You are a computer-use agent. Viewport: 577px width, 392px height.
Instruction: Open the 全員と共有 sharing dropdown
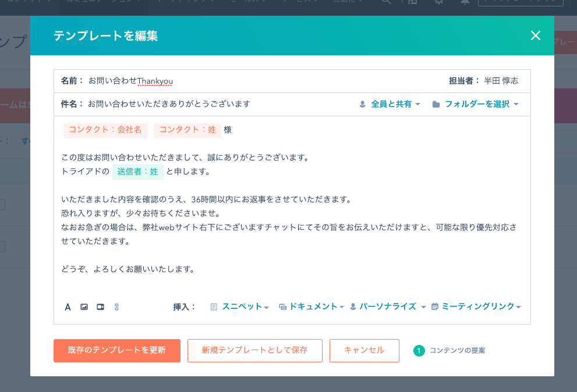point(390,104)
